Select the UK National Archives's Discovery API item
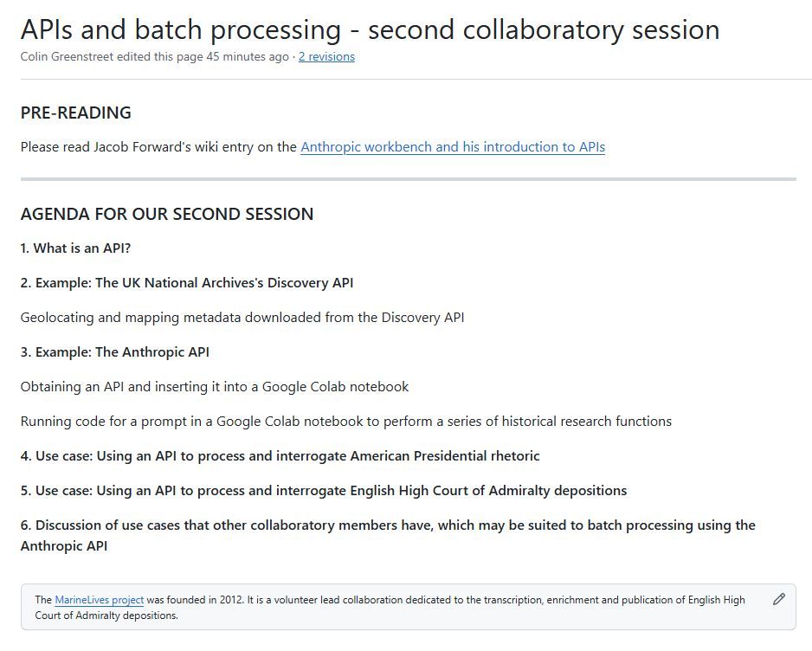The height and width of the screenshot is (651, 812). click(x=187, y=283)
